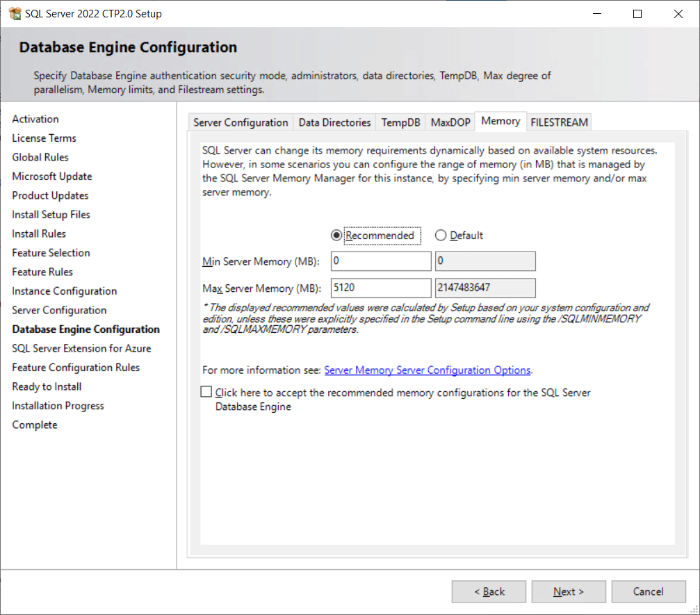Click the SQL Server setup title bar icon
Screen dimensions: 700x615
point(15,14)
